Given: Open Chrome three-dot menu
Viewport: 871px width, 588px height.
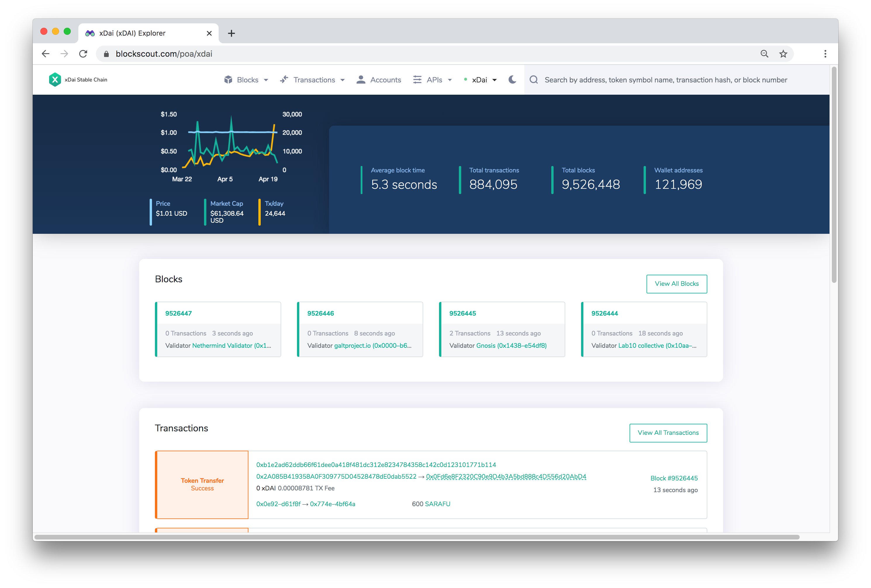Looking at the screenshot, I should pos(825,53).
